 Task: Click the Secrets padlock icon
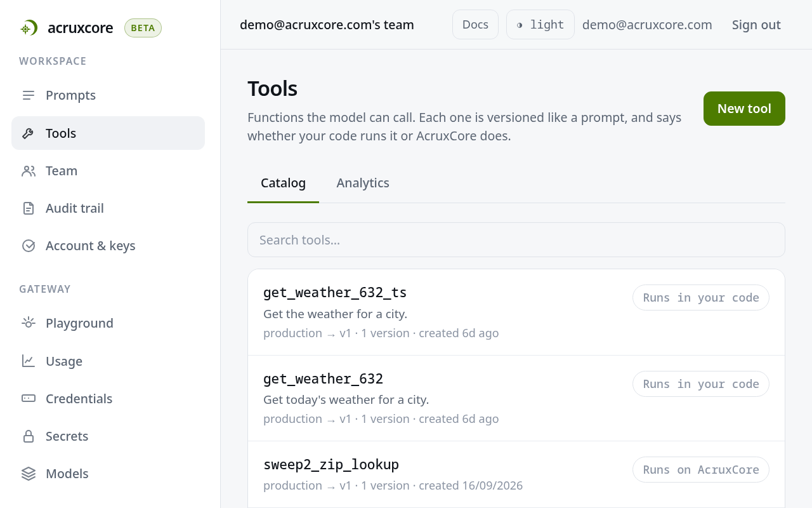pyautogui.click(x=29, y=436)
